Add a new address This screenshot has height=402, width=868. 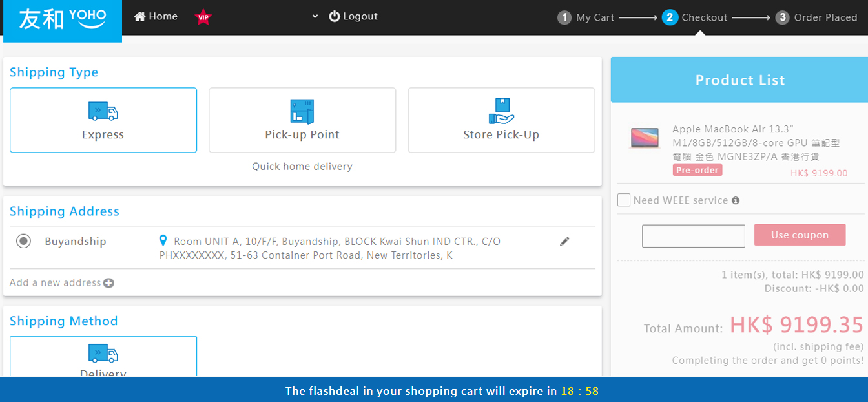coord(62,283)
